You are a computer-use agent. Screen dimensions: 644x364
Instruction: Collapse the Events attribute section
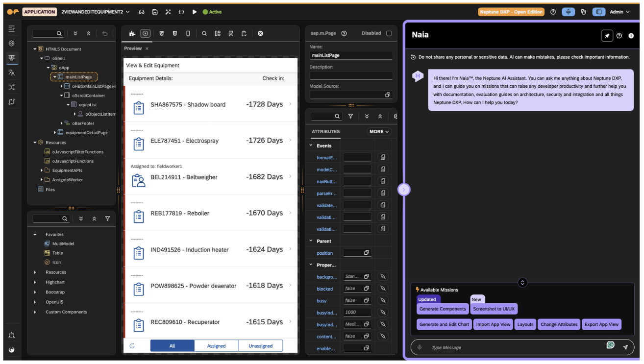pyautogui.click(x=311, y=146)
